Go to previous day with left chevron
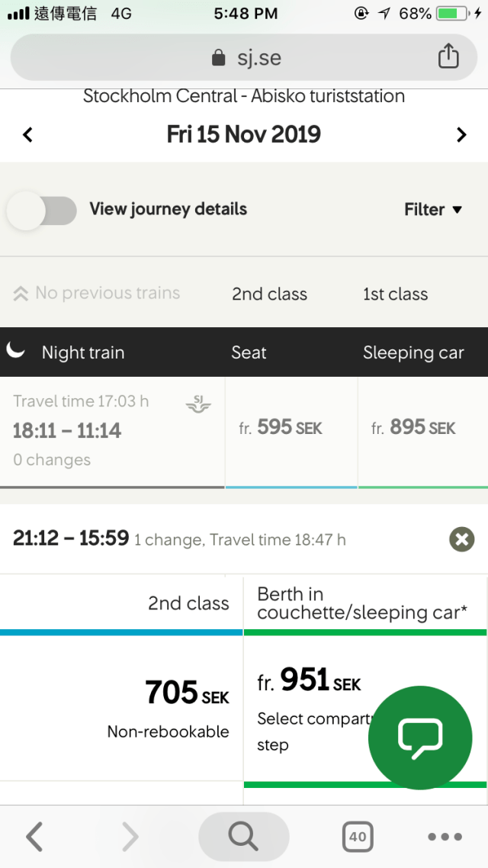The height and width of the screenshot is (868, 488). tap(28, 135)
